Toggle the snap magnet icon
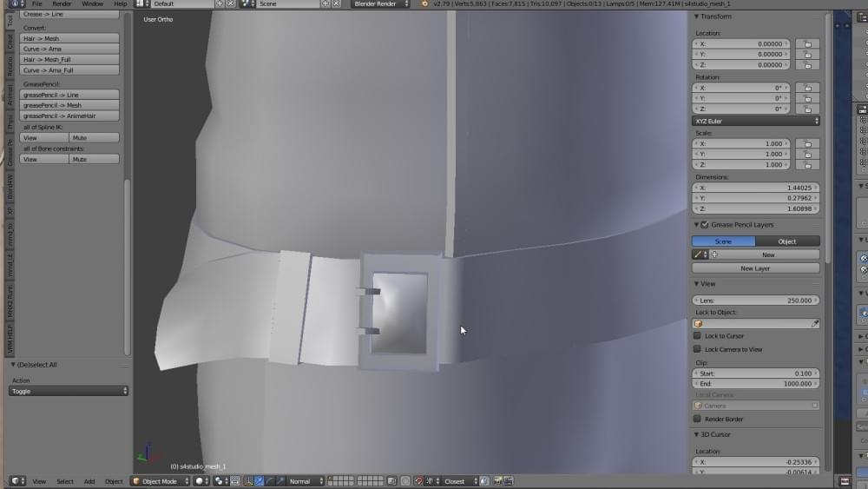 click(419, 481)
